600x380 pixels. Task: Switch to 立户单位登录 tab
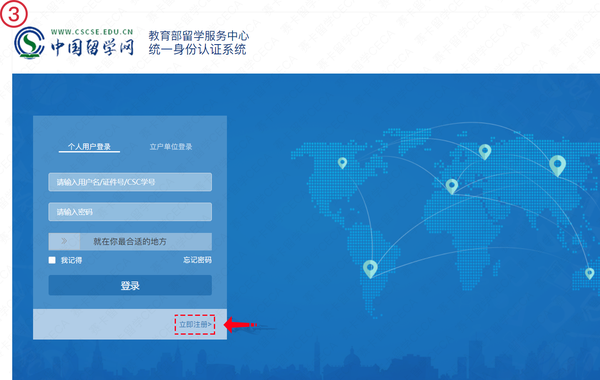(171, 147)
